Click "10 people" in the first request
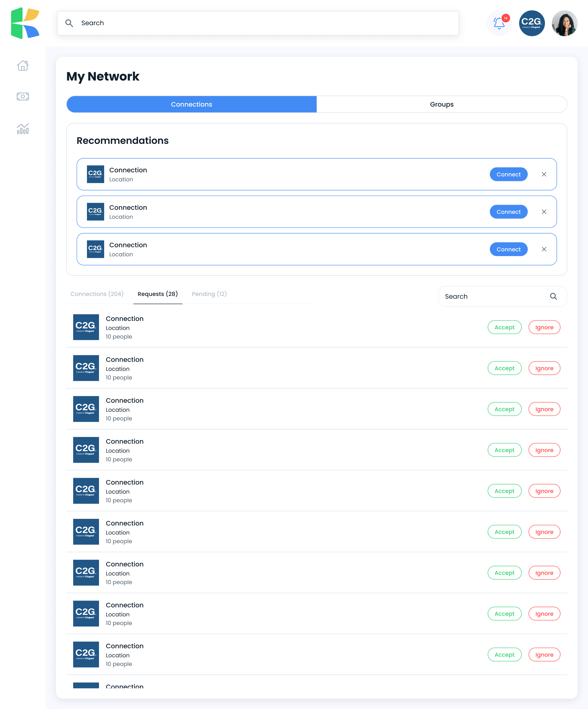The width and height of the screenshot is (588, 709). tap(119, 337)
